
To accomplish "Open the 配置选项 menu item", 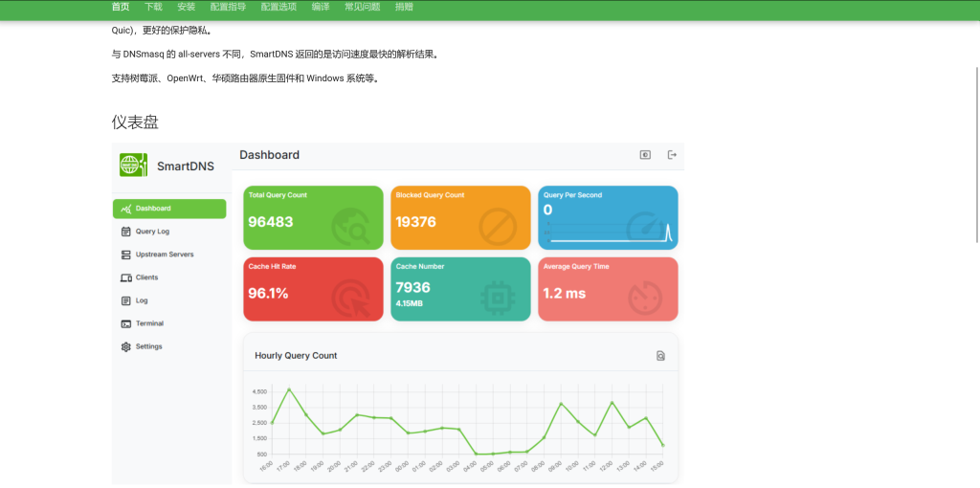I will [x=278, y=7].
